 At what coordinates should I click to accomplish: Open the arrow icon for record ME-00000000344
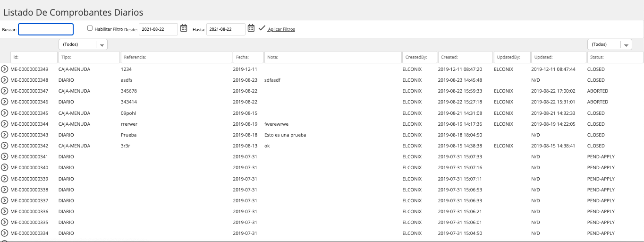5,124
